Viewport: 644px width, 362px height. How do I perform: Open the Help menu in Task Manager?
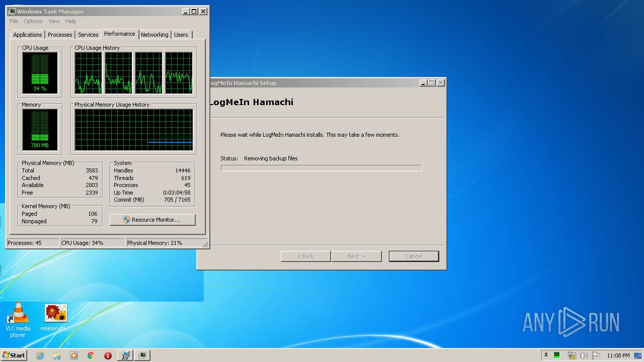71,21
